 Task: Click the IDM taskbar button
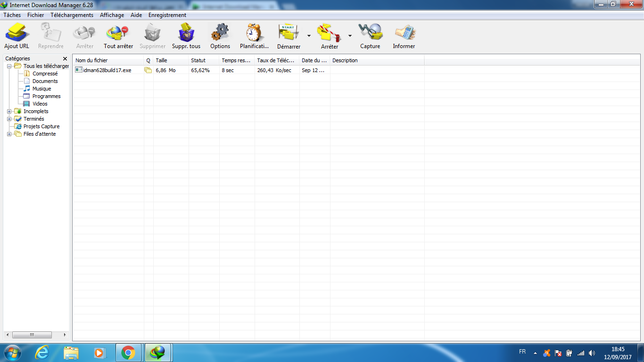157,353
